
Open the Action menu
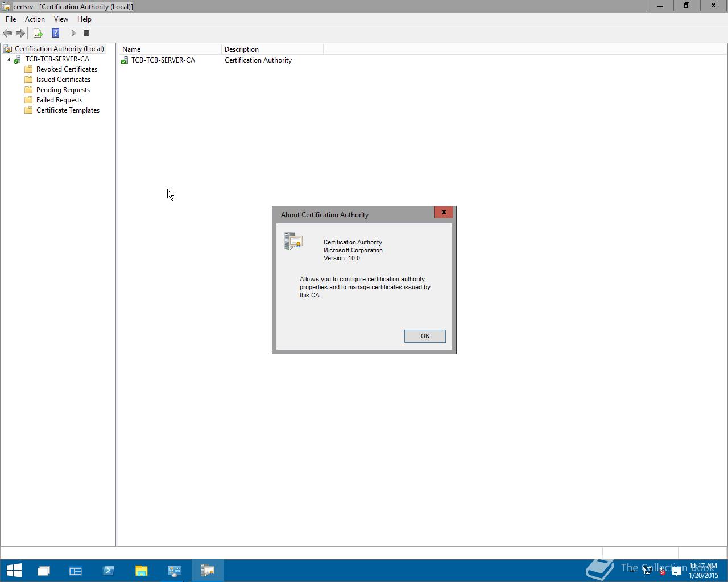[x=35, y=19]
